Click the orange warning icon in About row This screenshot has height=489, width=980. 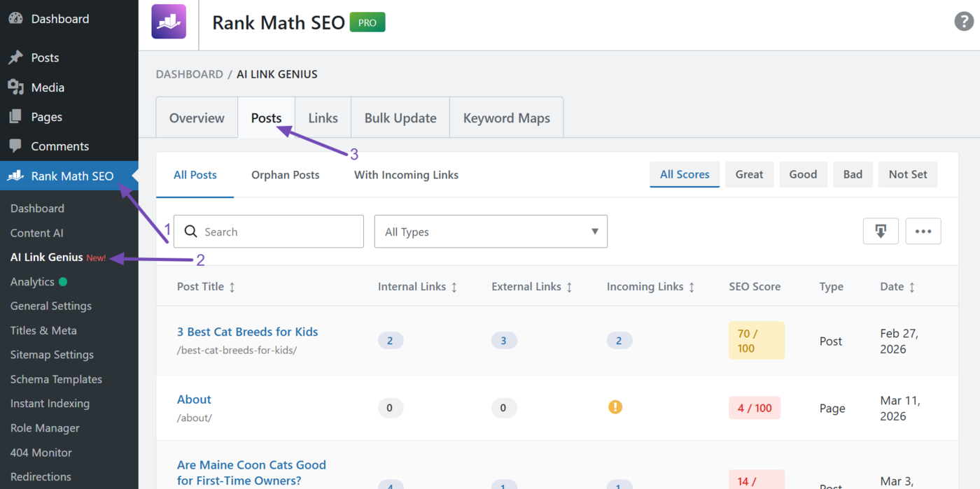coord(615,406)
